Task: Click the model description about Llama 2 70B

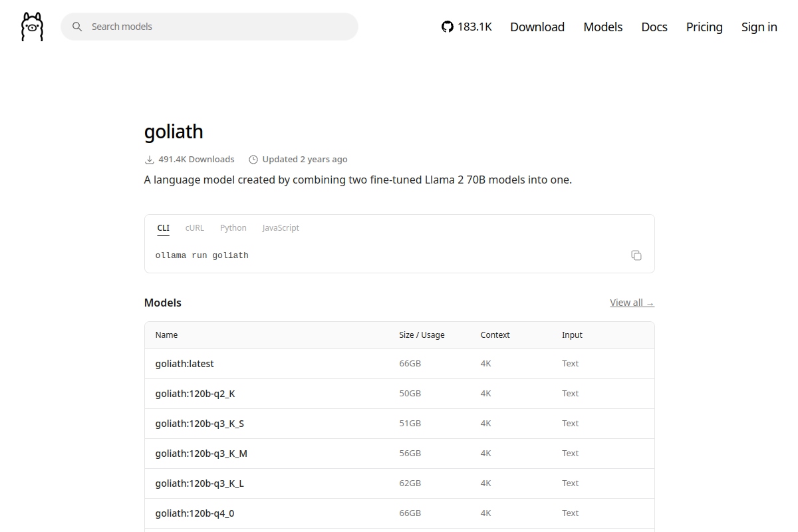Action: [x=358, y=180]
